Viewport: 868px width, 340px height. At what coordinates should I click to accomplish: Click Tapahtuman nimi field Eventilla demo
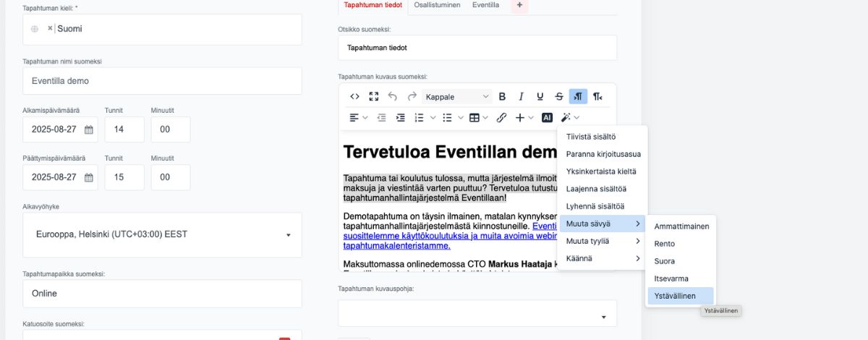point(162,81)
